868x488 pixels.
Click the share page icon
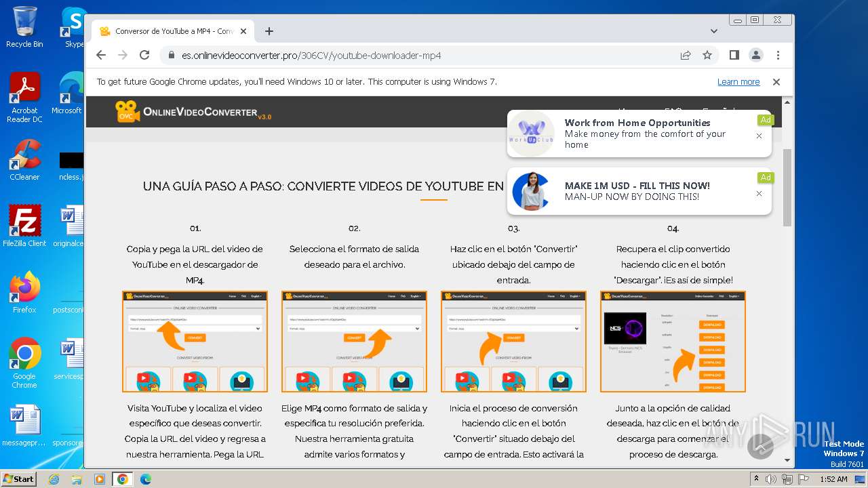pyautogui.click(x=686, y=55)
